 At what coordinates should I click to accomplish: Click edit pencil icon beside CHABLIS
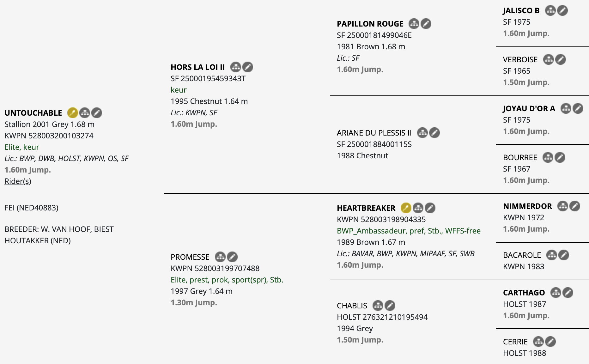pyautogui.click(x=390, y=306)
